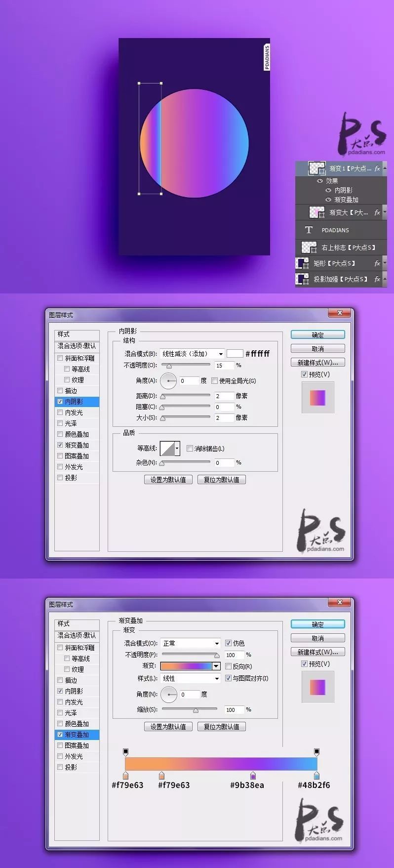The width and height of the screenshot is (394, 868).
Task: Expand the gradient picker arrow next to 渐变
Action: [216, 666]
